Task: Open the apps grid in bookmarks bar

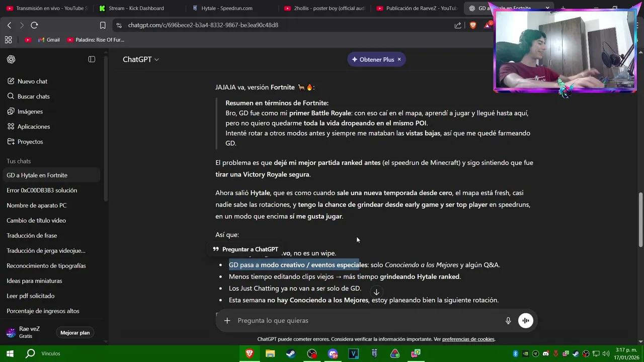Action: [x=8, y=40]
